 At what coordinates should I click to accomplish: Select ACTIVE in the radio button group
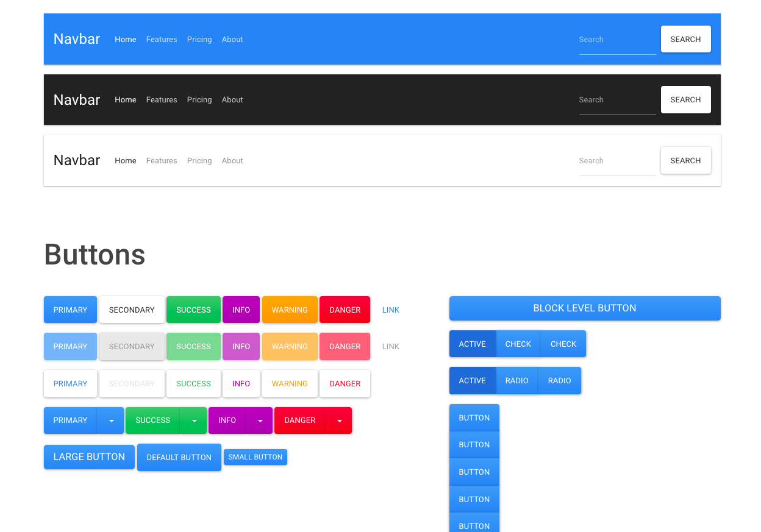(x=473, y=380)
